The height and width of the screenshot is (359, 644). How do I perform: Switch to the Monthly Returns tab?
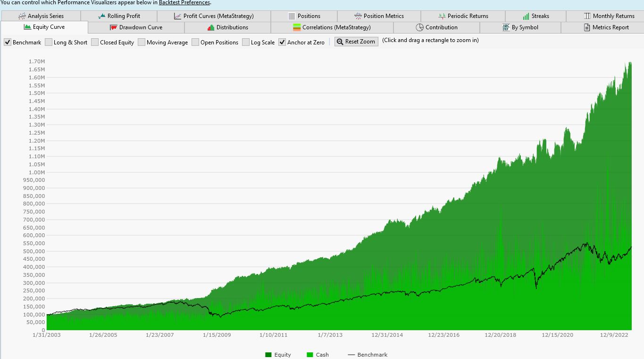coord(609,16)
